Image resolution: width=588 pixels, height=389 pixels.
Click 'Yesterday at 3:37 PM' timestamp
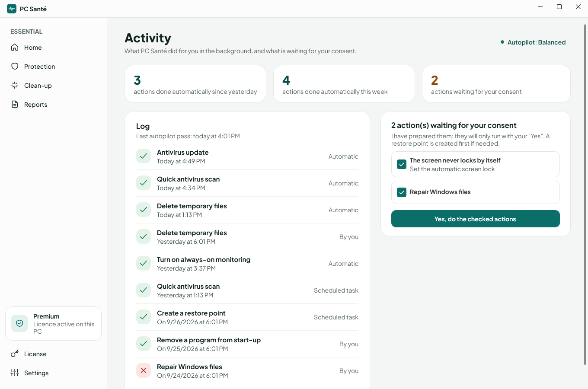click(186, 268)
